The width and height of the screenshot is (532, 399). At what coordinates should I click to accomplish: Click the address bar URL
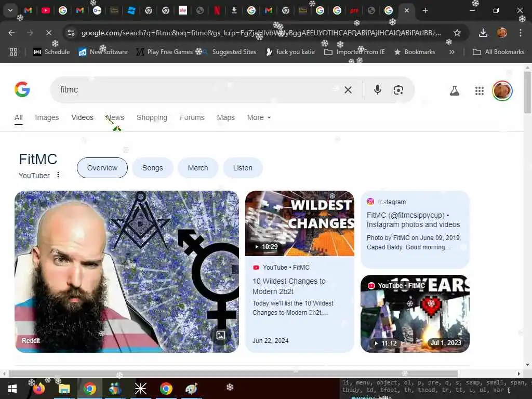point(261,33)
